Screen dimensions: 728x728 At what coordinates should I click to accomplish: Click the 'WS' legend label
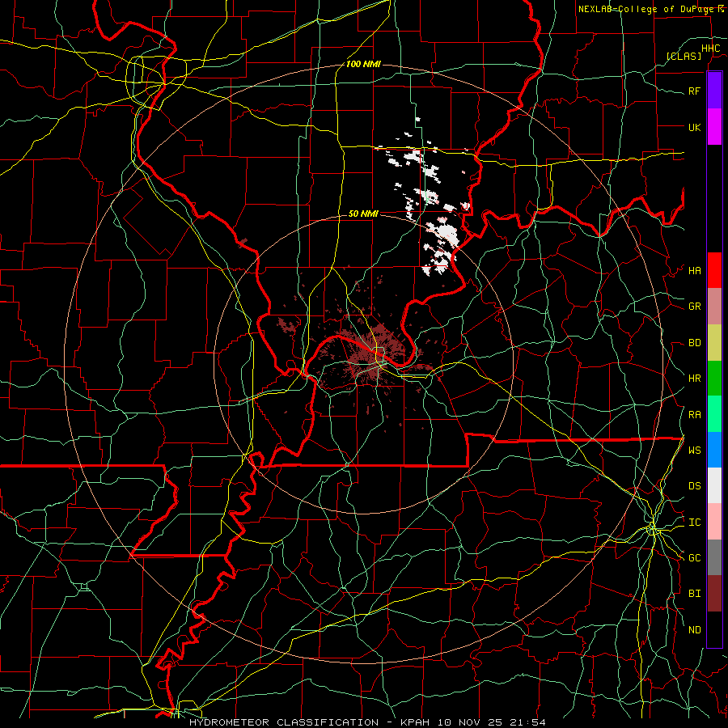pyautogui.click(x=694, y=451)
